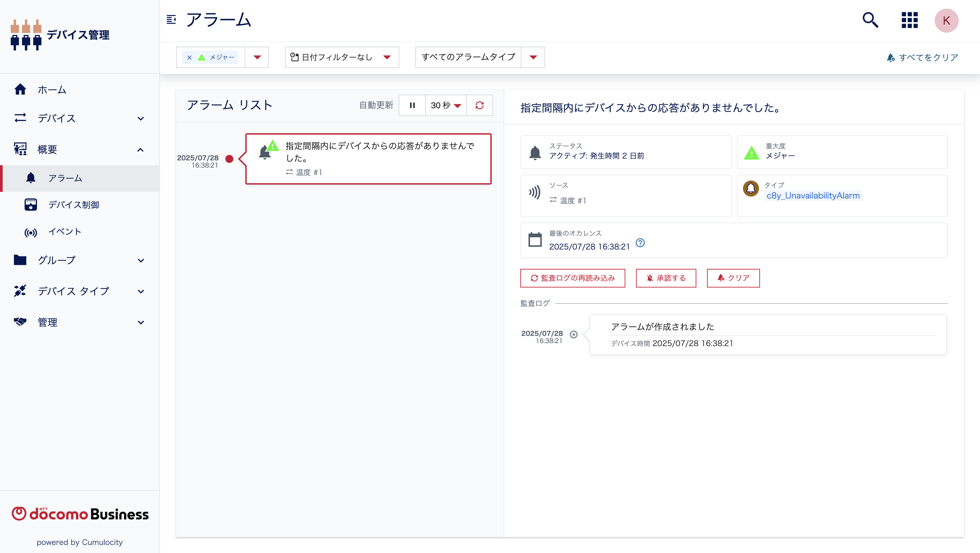Collapse the 概要 menu chevron
The image size is (980, 553).
[x=140, y=150]
